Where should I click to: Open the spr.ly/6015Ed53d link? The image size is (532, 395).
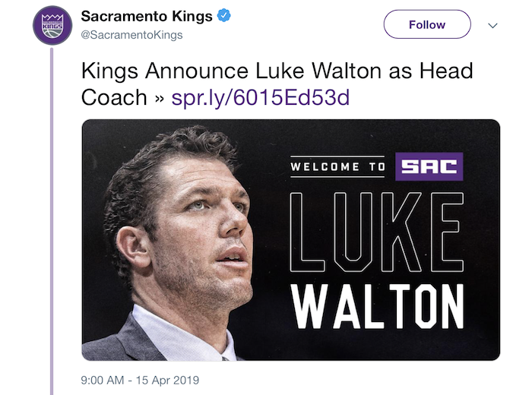pyautogui.click(x=260, y=98)
